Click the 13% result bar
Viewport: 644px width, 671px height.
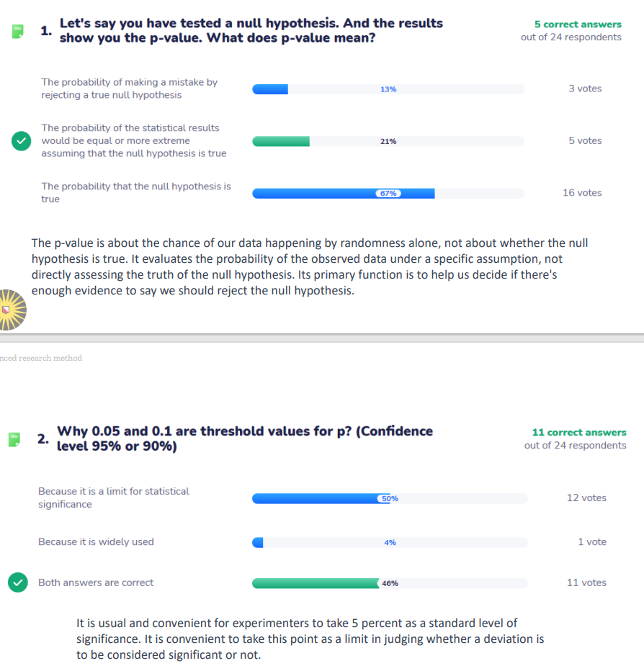270,89
